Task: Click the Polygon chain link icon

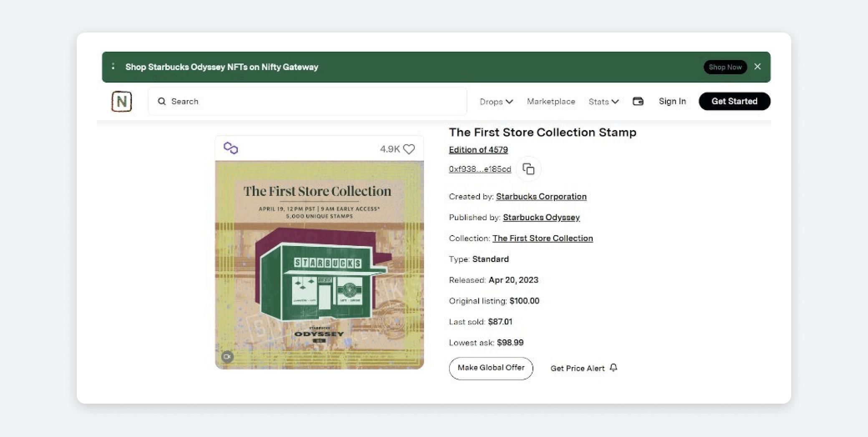Action: [x=231, y=148]
